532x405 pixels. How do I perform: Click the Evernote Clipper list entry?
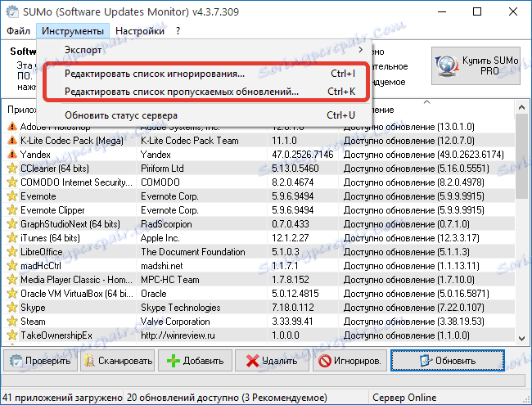(52, 210)
